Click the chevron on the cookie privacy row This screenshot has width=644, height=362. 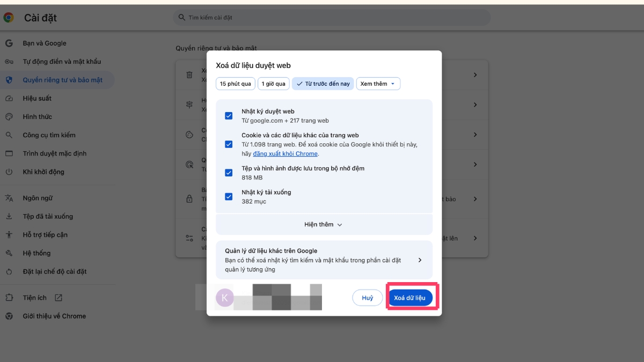point(475,135)
